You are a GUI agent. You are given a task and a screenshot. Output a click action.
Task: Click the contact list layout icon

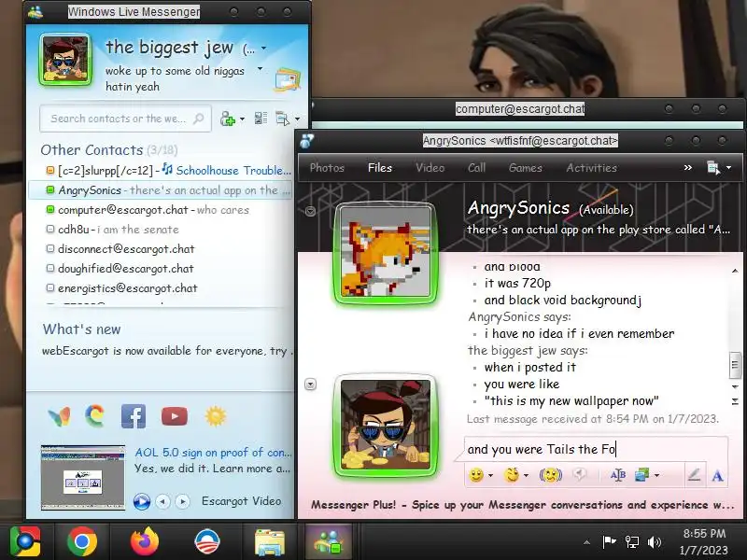(261, 119)
